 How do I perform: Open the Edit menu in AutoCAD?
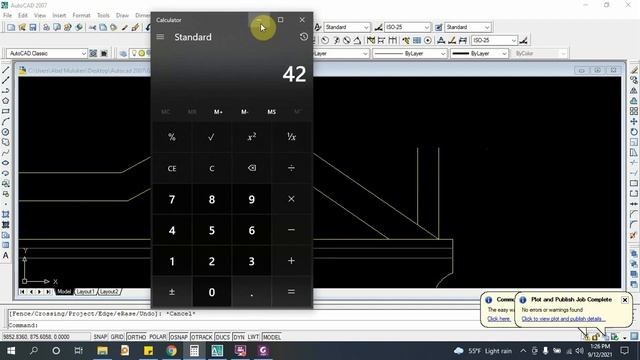(x=23, y=15)
